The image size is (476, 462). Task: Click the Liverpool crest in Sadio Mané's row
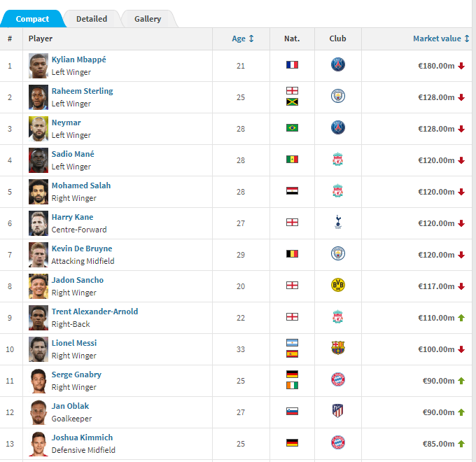[338, 160]
